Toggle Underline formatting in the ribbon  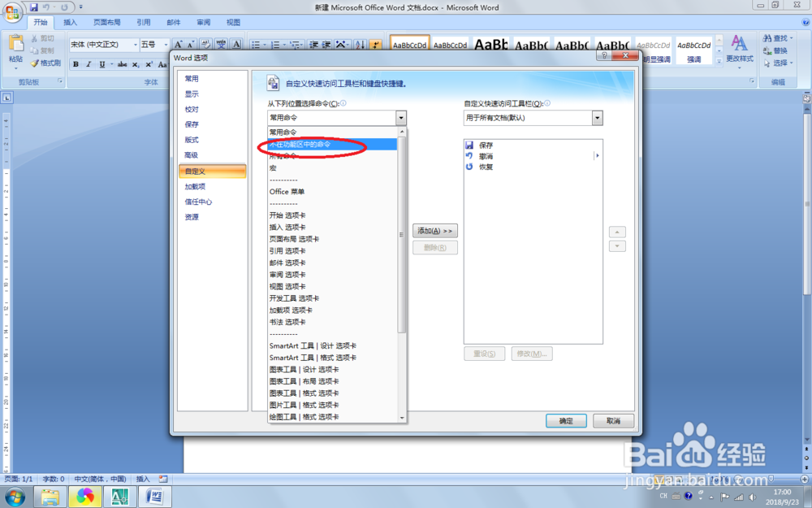(x=102, y=64)
